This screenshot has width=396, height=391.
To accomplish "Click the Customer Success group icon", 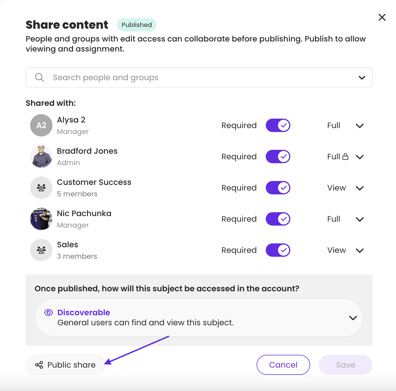I will tap(41, 188).
